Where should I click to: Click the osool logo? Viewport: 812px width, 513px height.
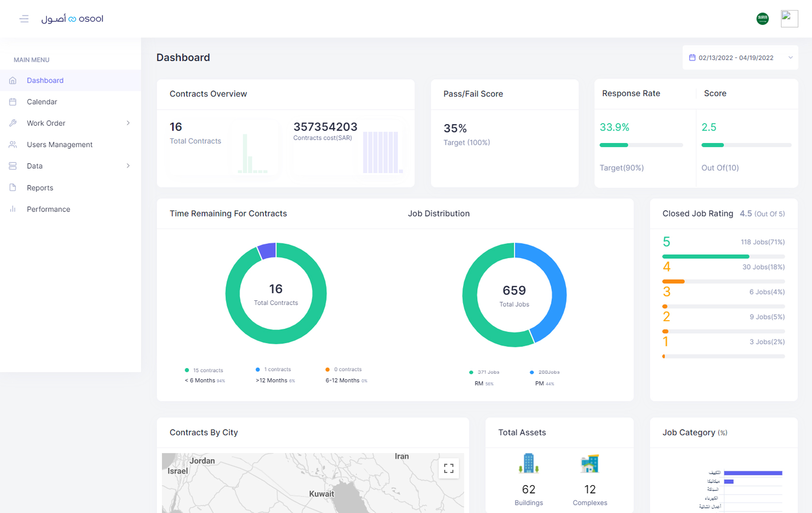click(x=72, y=19)
